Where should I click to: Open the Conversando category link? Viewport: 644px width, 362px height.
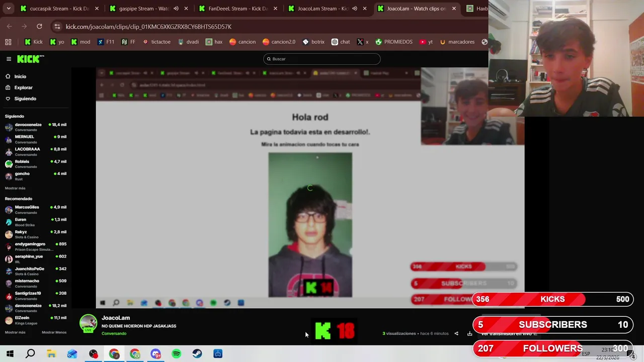(x=114, y=333)
